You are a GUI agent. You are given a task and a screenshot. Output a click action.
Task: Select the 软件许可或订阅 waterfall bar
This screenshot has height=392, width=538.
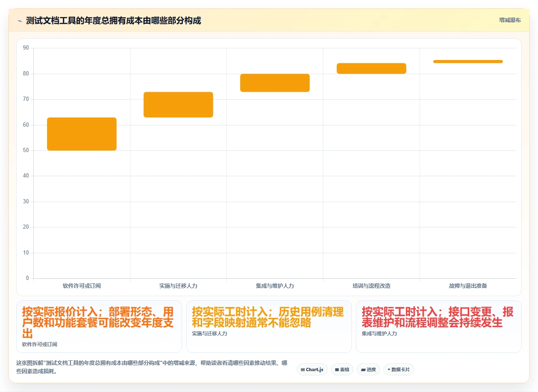click(82, 134)
